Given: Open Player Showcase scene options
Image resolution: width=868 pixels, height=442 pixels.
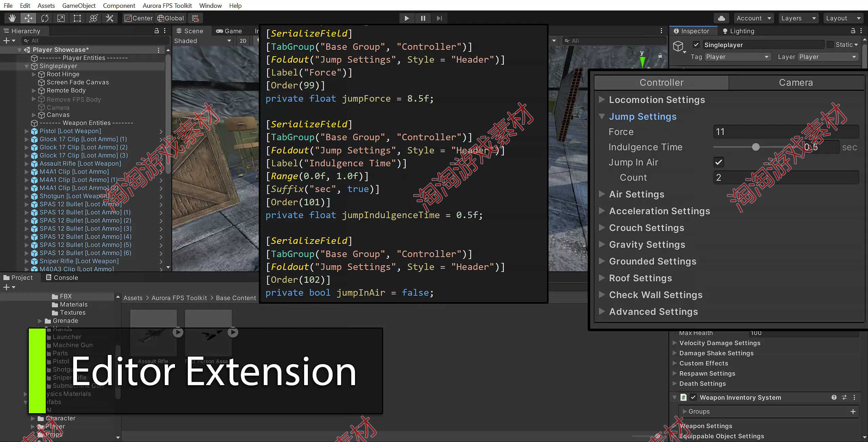Looking at the screenshot, I should click(x=158, y=50).
